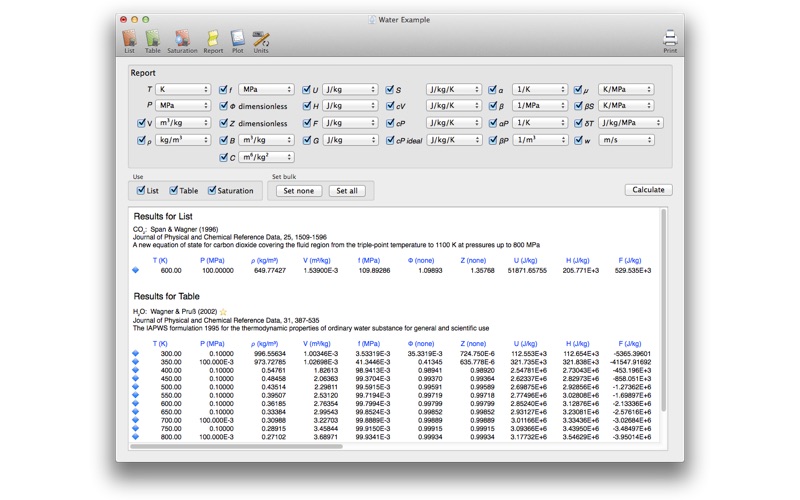800x500 pixels.
Task: Open the Report toolbar icon
Action: click(x=213, y=41)
